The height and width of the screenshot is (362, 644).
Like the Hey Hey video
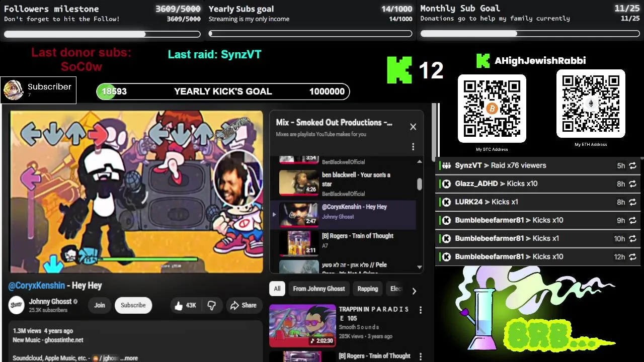point(185,305)
